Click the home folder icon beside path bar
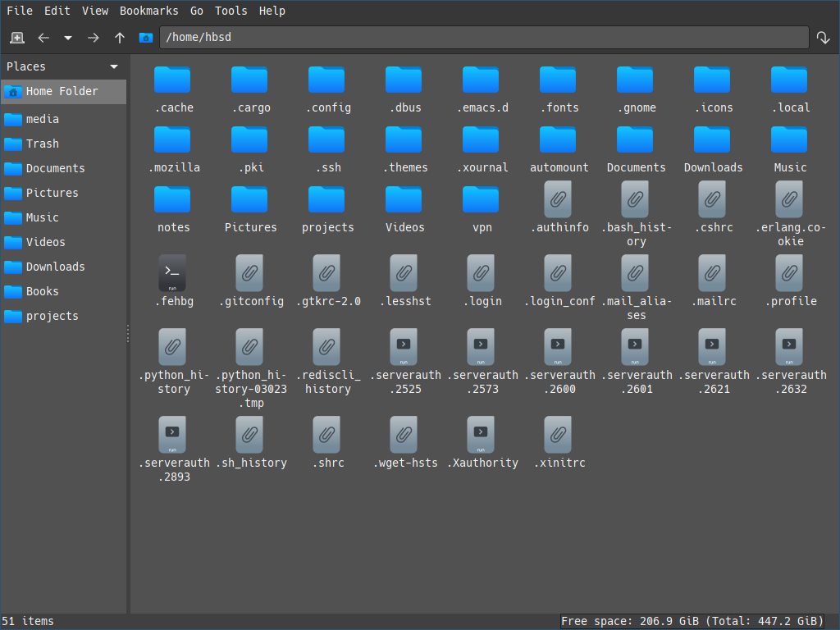This screenshot has height=630, width=840. coord(146,38)
